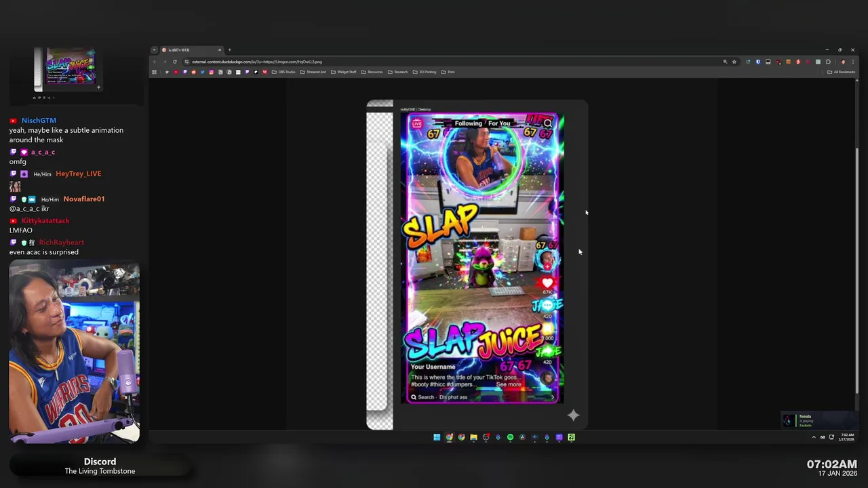The image size is (868, 488).
Task: Click the zoom magnifier icon in address bar
Action: [725, 62]
